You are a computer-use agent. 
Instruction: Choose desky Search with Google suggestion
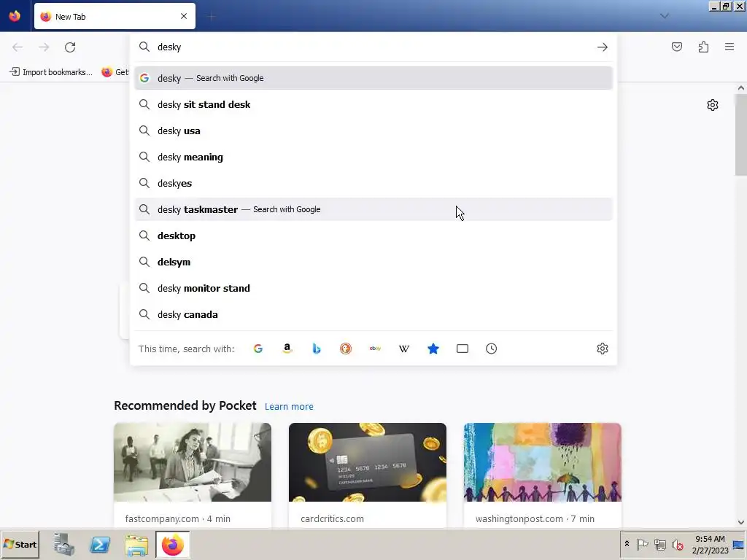(373, 78)
